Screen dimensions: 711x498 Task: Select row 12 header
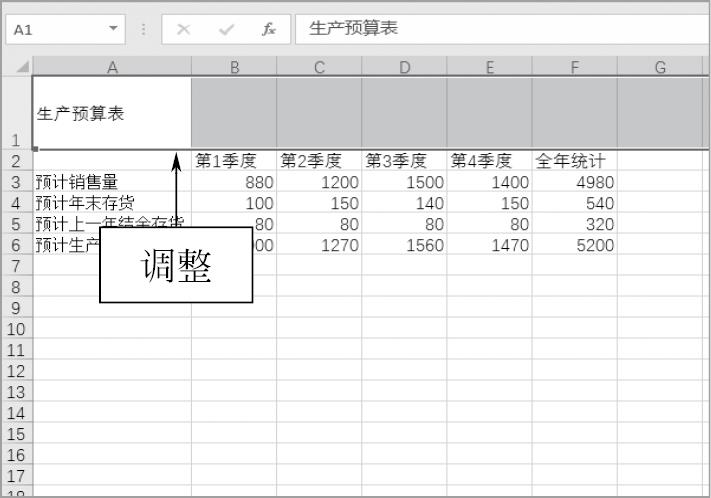click(17, 371)
